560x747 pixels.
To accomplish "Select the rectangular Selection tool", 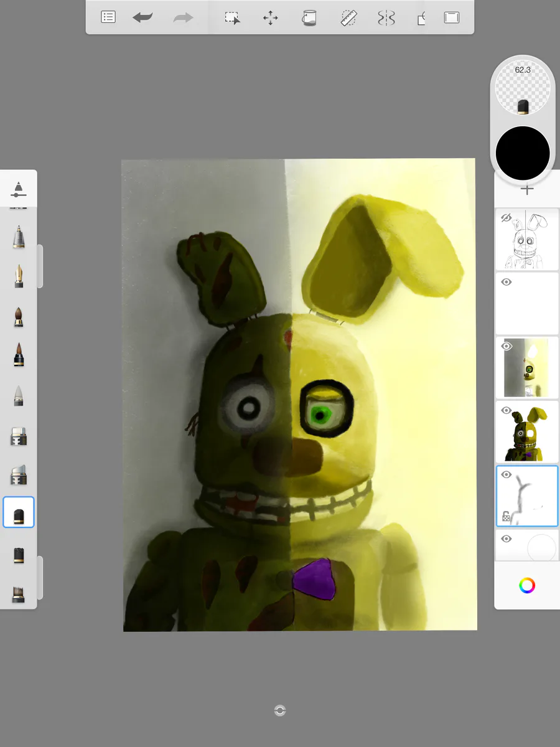I will click(233, 18).
